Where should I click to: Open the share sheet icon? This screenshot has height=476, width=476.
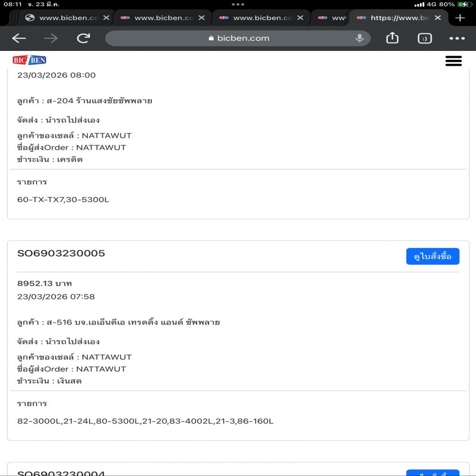click(x=392, y=38)
